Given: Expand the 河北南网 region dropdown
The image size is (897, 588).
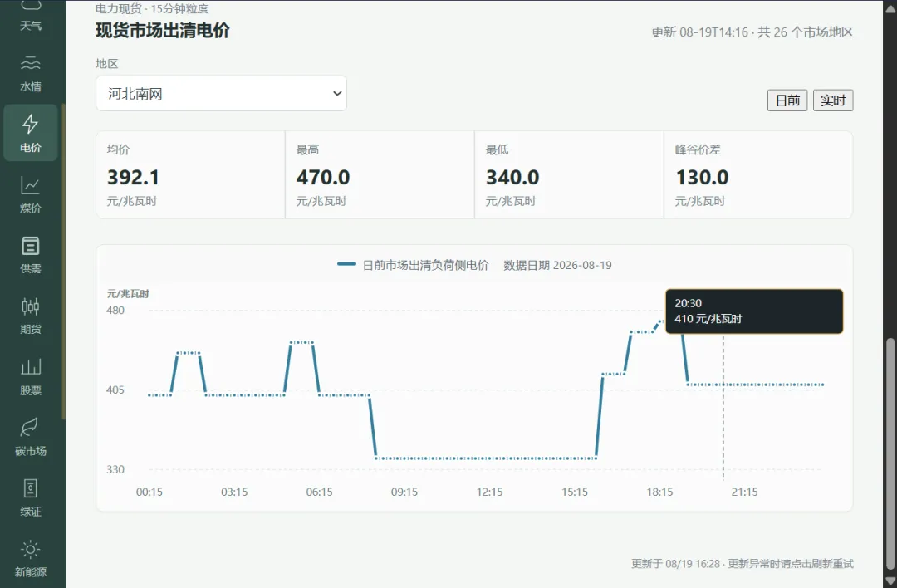Looking at the screenshot, I should coord(222,93).
